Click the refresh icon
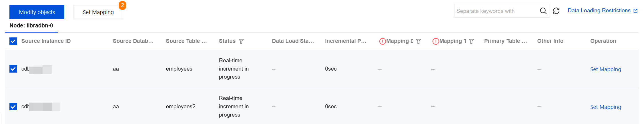 tap(556, 11)
